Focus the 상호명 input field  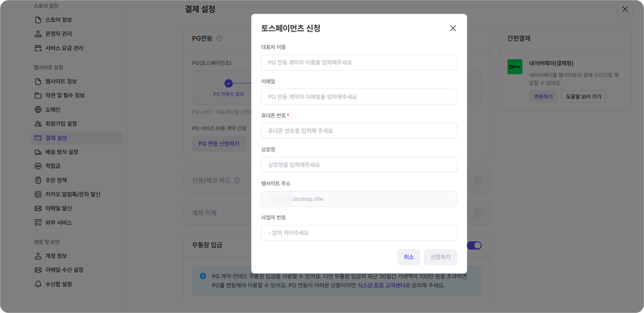point(359,165)
